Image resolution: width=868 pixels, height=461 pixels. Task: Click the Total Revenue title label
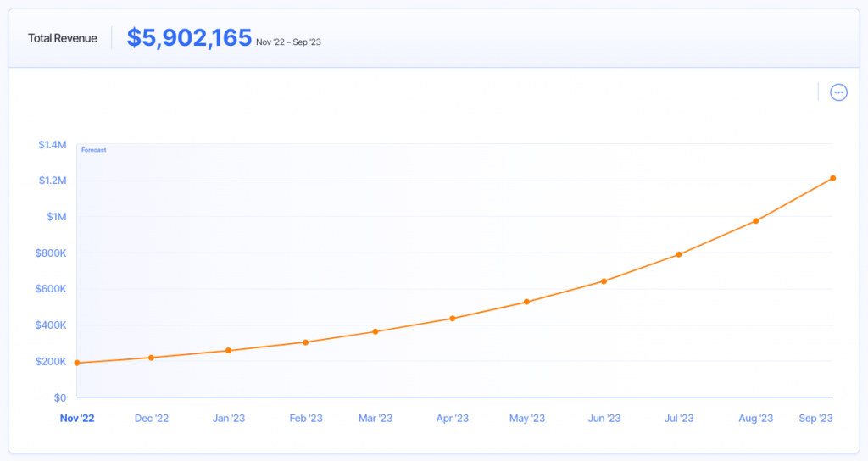tap(63, 38)
